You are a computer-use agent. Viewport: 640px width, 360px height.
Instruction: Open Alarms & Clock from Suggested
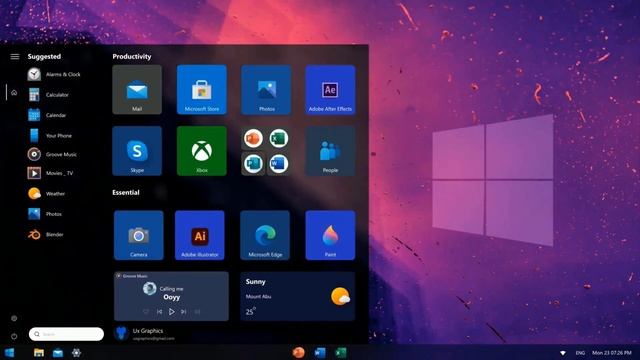pyautogui.click(x=54, y=74)
